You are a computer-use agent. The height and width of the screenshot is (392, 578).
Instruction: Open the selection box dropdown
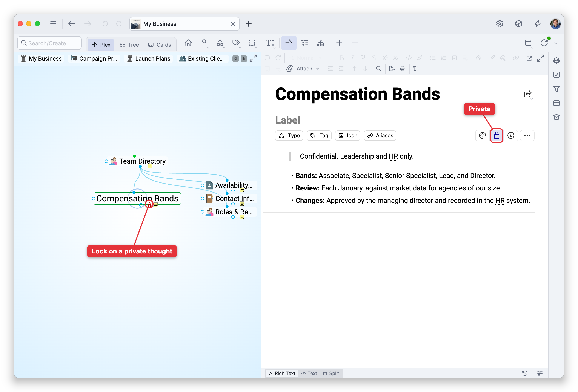tap(252, 43)
